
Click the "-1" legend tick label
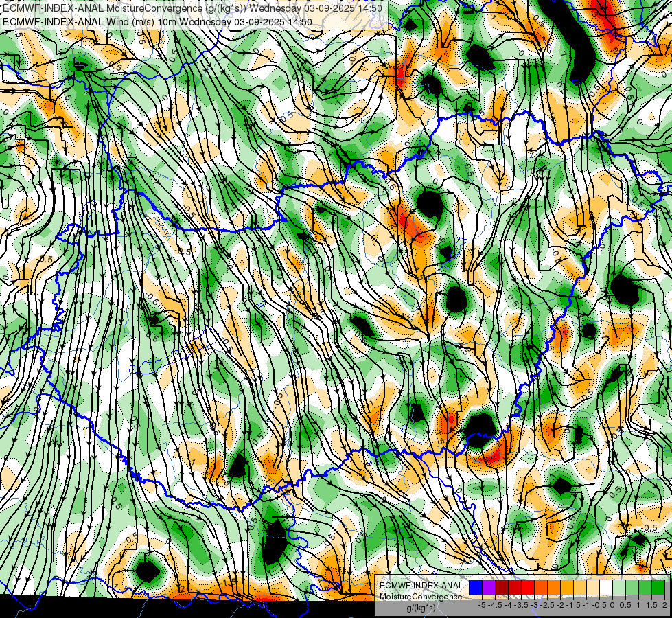point(586,605)
